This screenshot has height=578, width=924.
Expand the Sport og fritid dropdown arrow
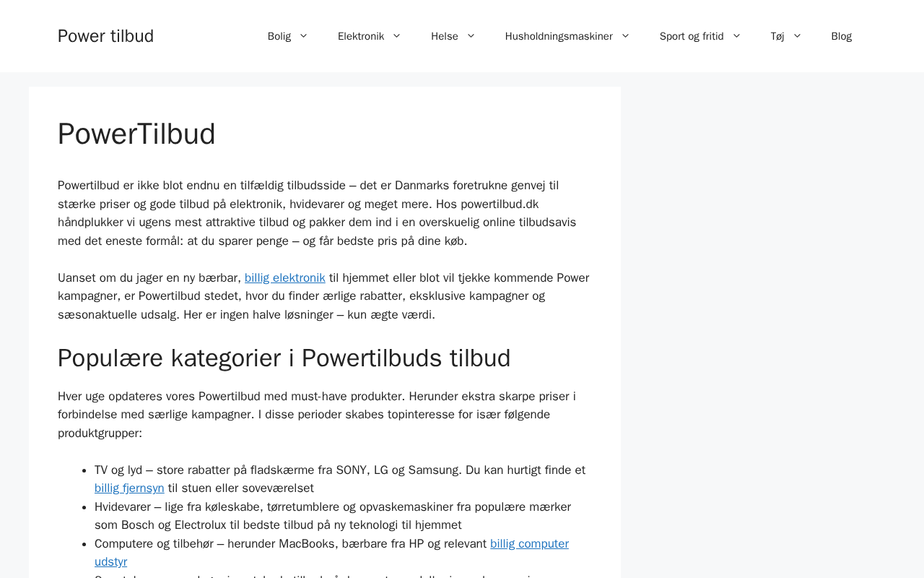pos(736,36)
